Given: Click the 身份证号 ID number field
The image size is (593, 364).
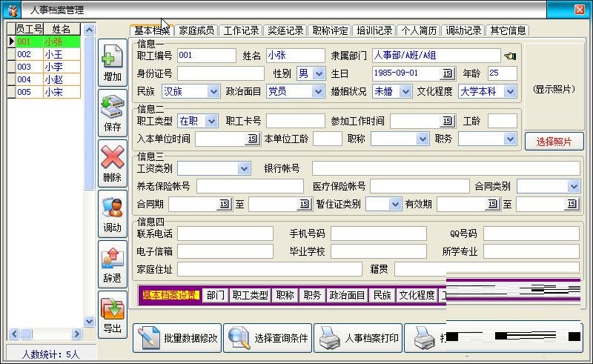Looking at the screenshot, I should [220, 73].
